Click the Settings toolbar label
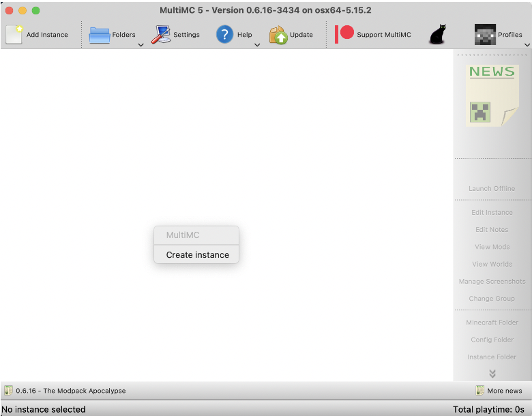 [186, 35]
